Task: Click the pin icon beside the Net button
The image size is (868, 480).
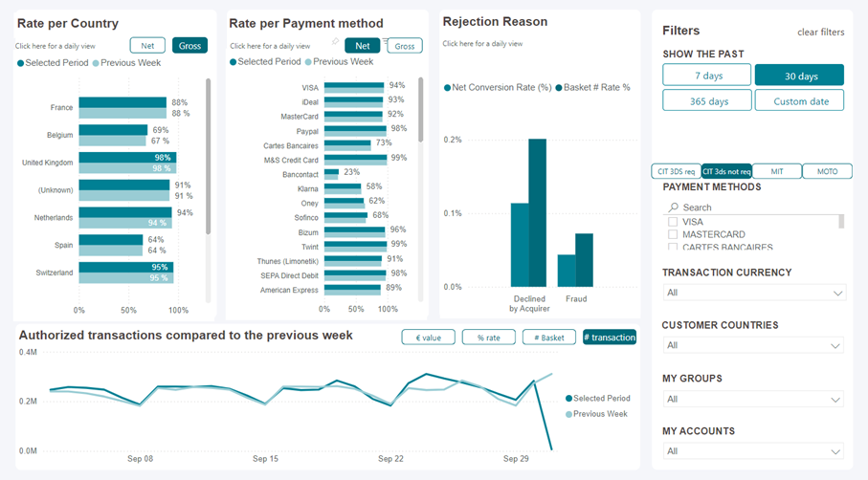Action: click(336, 42)
